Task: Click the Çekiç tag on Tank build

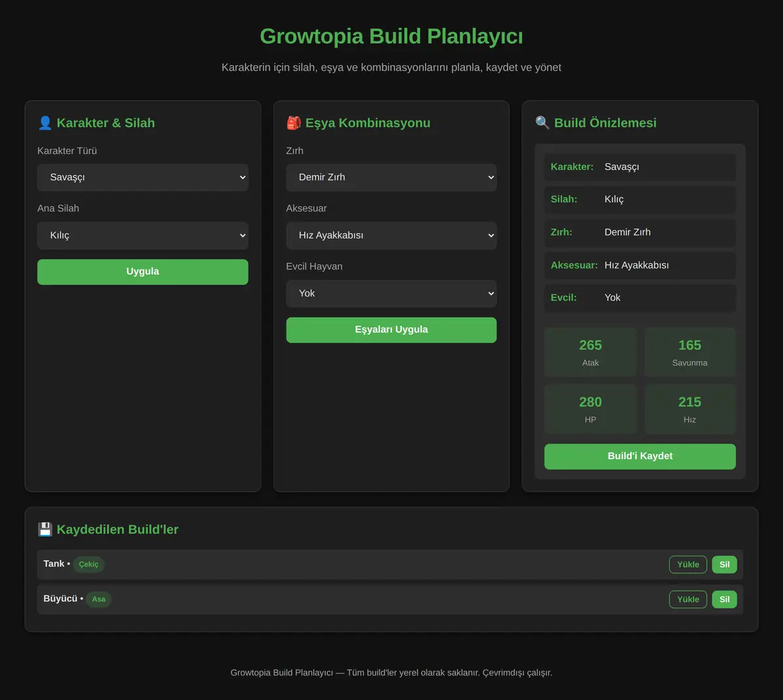Action: [89, 564]
